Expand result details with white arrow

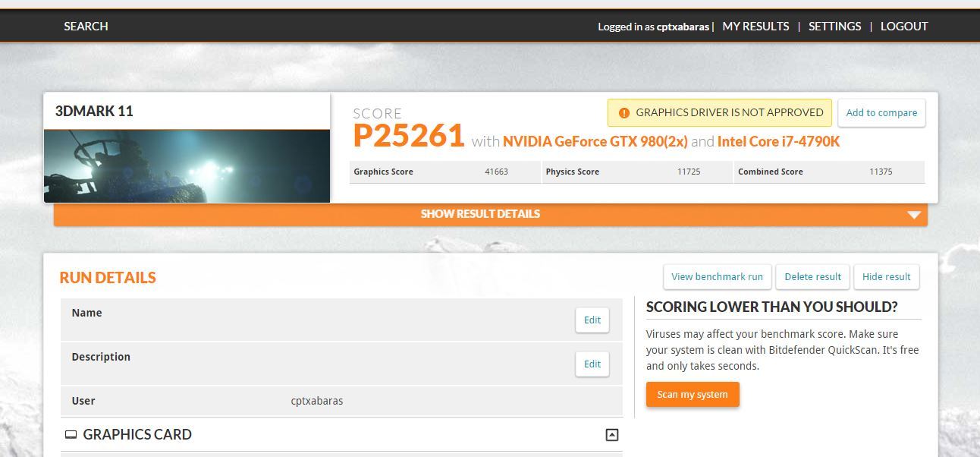tap(914, 215)
